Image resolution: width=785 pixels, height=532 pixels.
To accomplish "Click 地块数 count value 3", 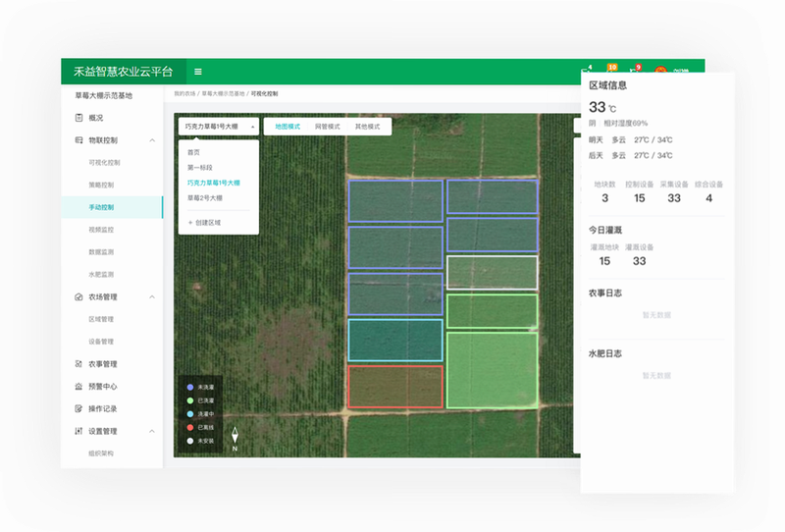I will coord(604,198).
